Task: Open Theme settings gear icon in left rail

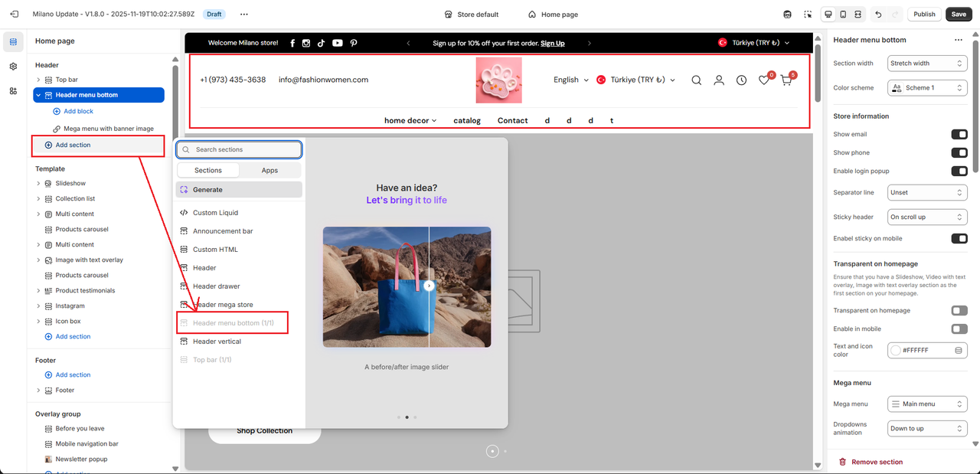Action: [13, 67]
